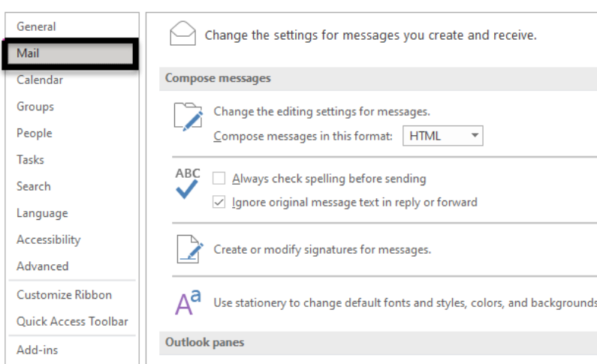
Task: Enable Always check spelling before sending
Action: 219,178
